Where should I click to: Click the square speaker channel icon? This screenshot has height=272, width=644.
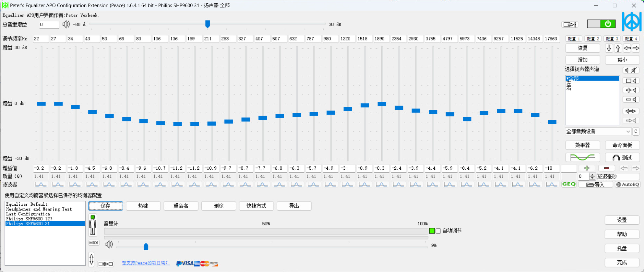(x=631, y=81)
